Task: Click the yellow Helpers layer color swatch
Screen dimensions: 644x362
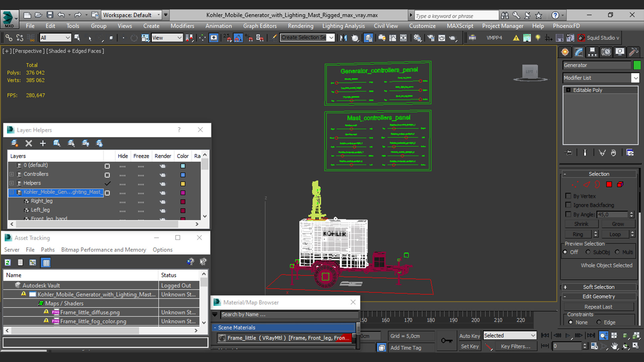Action: pyautogui.click(x=183, y=184)
